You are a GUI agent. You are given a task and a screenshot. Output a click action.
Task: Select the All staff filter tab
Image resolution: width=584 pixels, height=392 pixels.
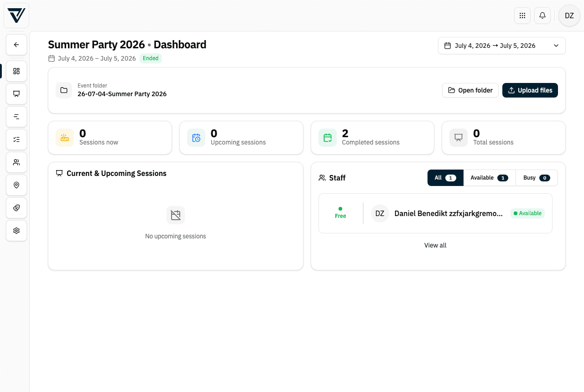(445, 178)
